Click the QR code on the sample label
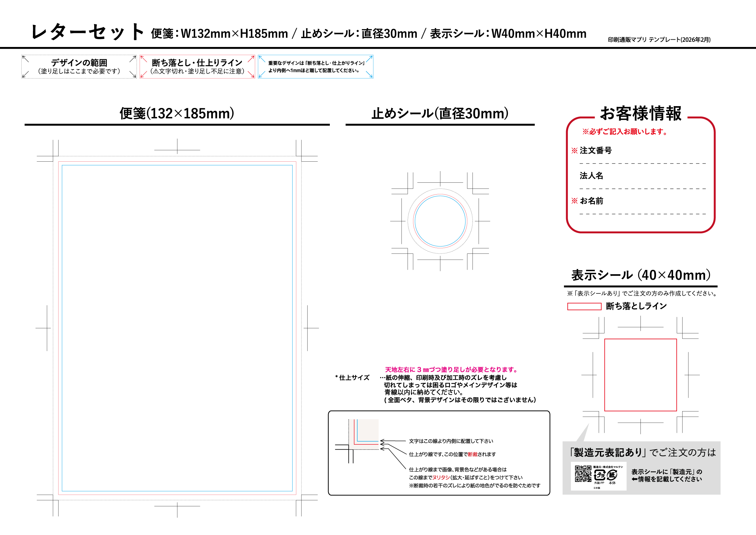 tap(583, 474)
